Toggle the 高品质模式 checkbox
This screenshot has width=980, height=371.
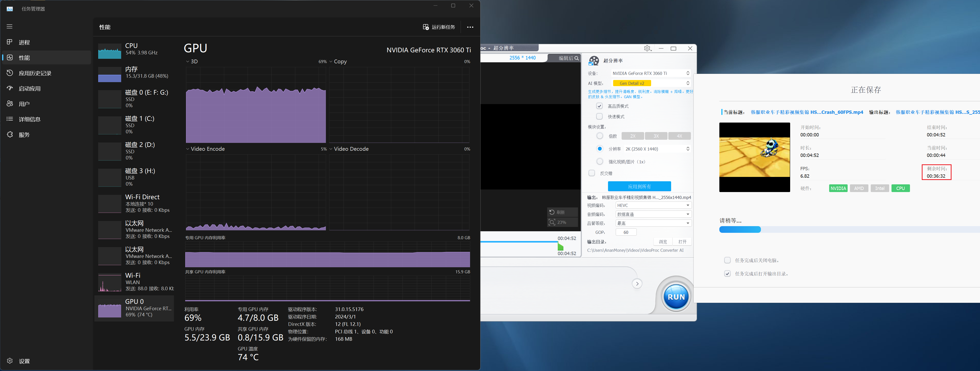coord(600,106)
